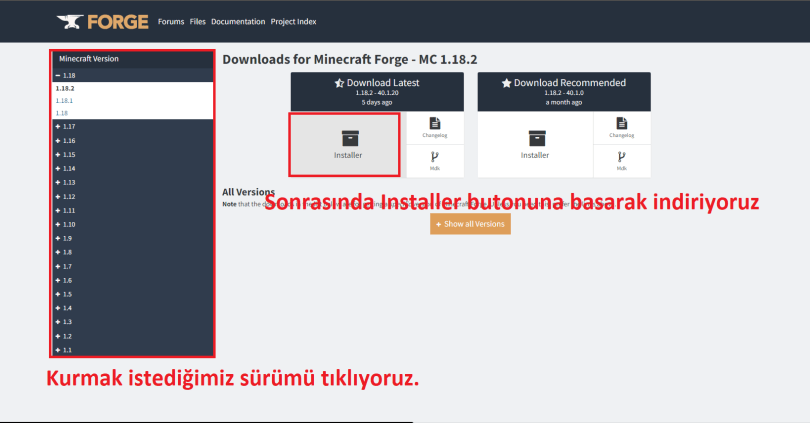Image resolution: width=810 pixels, height=423 pixels.
Task: Select Minecraft version 1.18.1
Action: [x=65, y=101]
